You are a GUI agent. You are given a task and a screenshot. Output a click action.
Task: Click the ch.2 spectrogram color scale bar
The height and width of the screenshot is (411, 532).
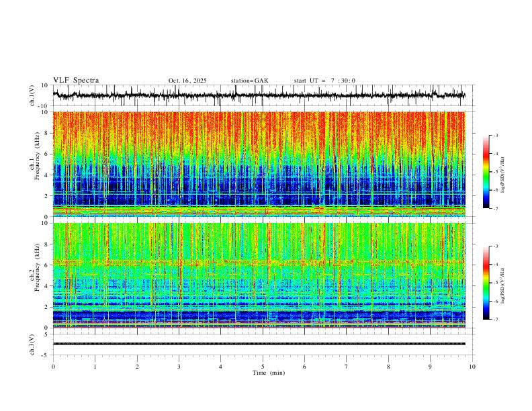486,283
